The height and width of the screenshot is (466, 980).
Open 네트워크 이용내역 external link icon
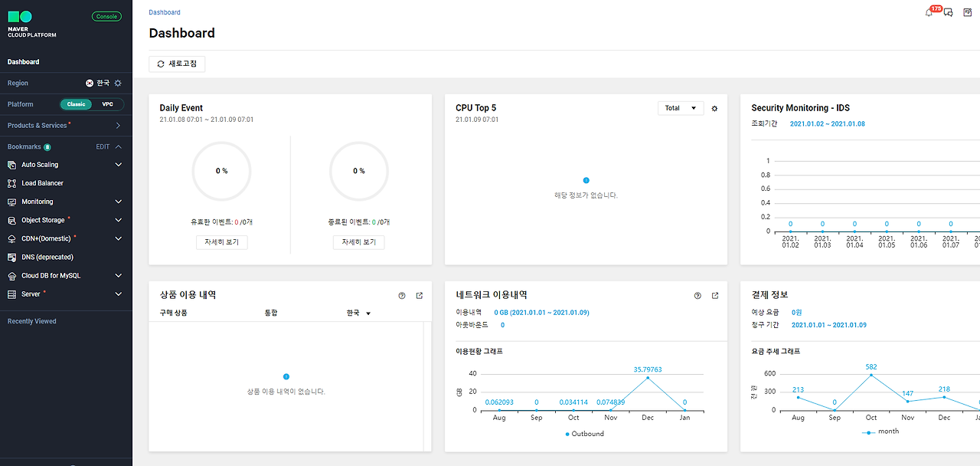point(715,295)
